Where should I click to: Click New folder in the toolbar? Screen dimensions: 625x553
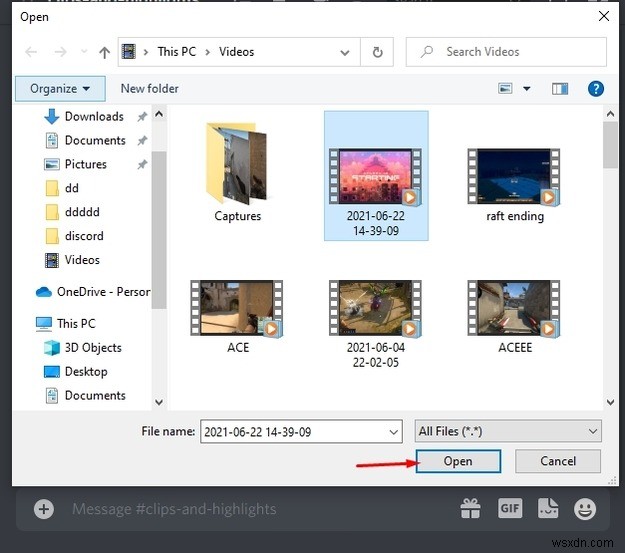[149, 89]
